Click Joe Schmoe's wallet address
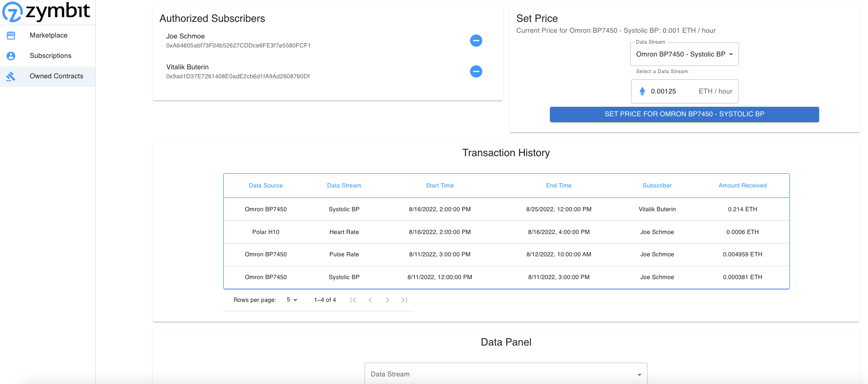Viewport: 868px width, 384px height. tap(238, 46)
